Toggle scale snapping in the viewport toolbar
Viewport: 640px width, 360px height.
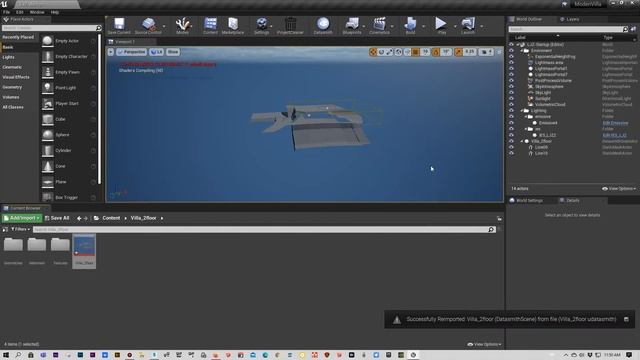459,52
